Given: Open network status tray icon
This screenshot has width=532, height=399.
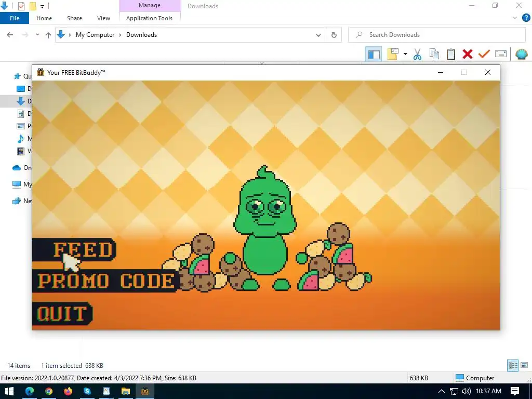Looking at the screenshot, I should pos(454,391).
